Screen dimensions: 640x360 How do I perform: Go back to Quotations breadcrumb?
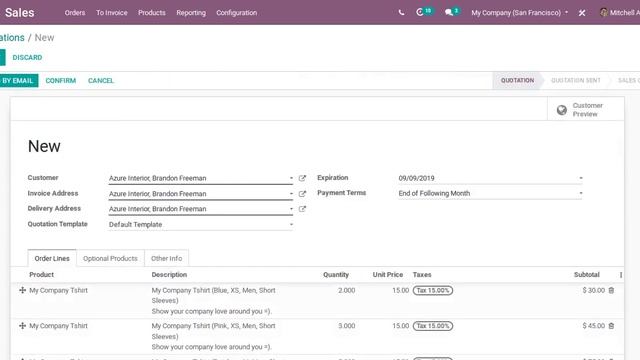coord(12,38)
